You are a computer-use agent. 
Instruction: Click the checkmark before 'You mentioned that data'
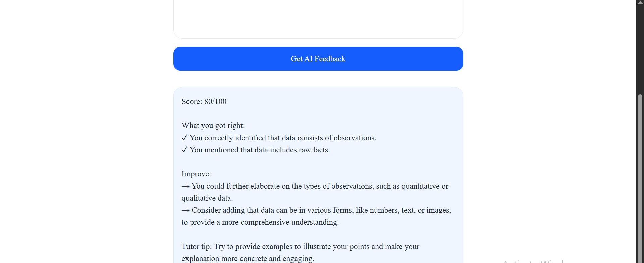(184, 150)
